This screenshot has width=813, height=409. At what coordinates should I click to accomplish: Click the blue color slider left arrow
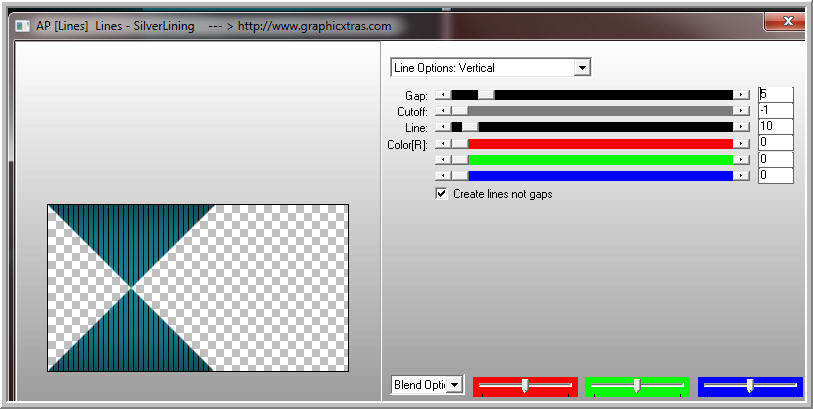(443, 176)
